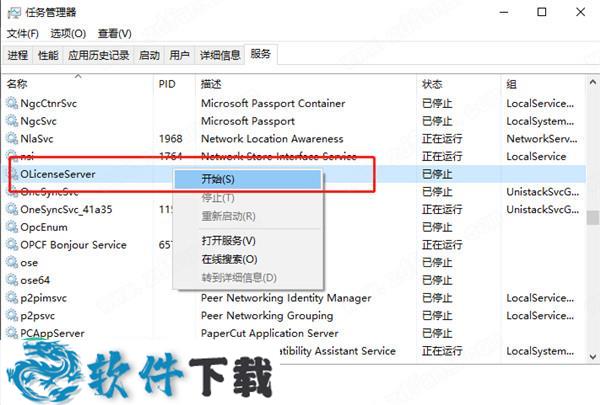Maximize the Task Manager window

tap(542, 12)
